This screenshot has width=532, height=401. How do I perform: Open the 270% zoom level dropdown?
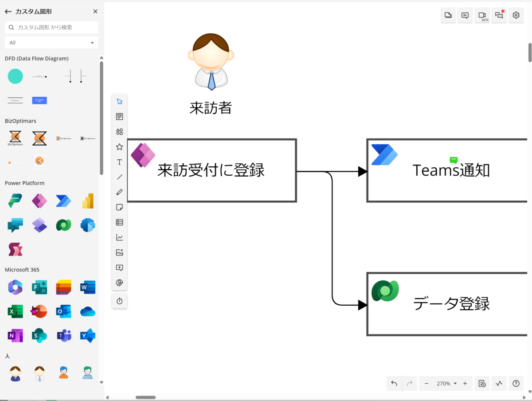click(446, 383)
